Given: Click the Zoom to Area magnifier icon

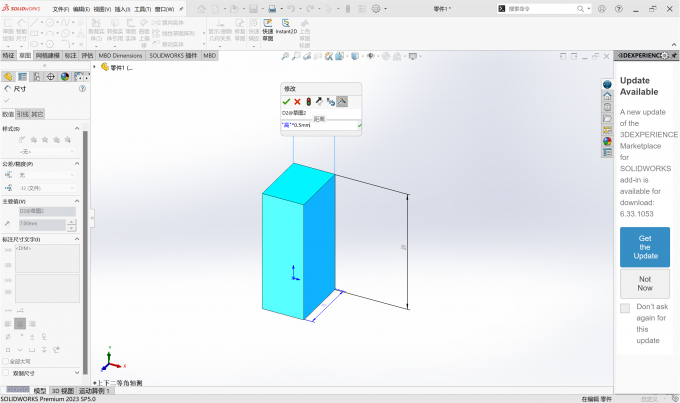Looking at the screenshot, I should click(296, 56).
